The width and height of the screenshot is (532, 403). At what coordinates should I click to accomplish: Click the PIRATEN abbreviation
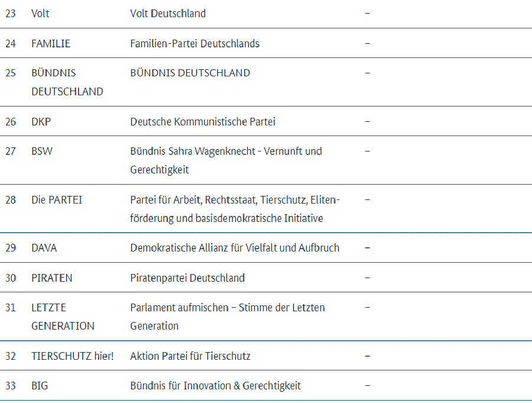[x=52, y=278]
